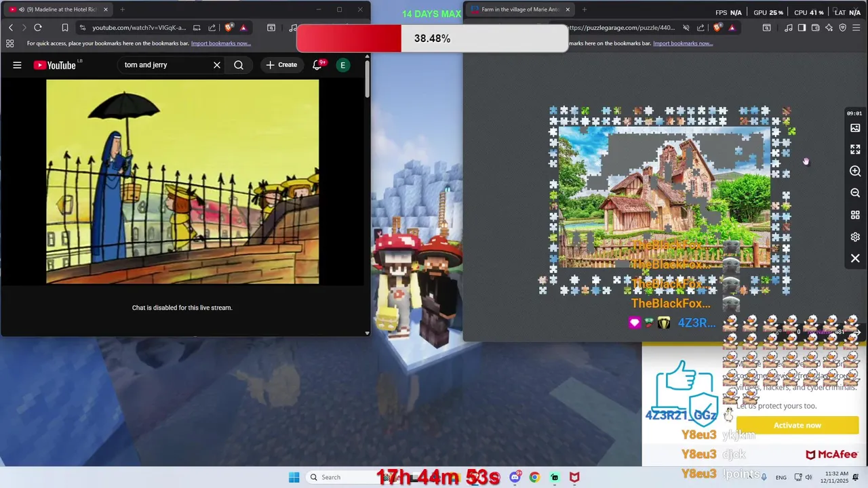This screenshot has width=868, height=488.
Task: Click the Madeline video player
Action: coord(182,182)
